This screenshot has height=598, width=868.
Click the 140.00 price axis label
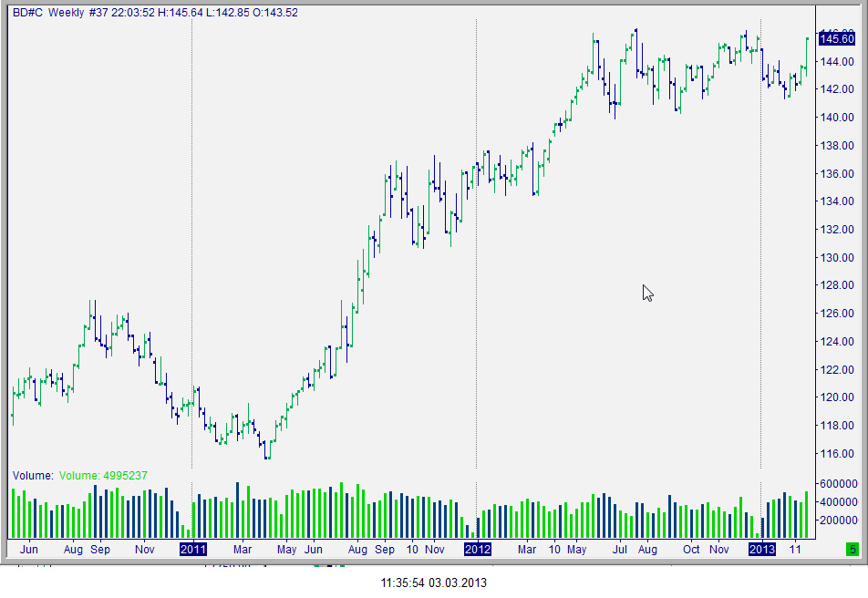point(838,118)
